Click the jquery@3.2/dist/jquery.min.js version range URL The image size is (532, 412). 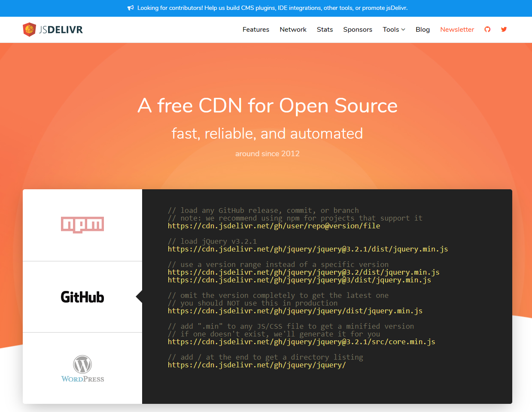click(303, 273)
